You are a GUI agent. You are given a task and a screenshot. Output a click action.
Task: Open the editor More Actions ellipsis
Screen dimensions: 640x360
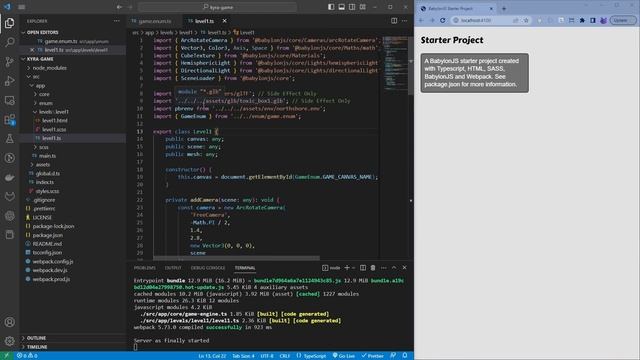click(404, 21)
